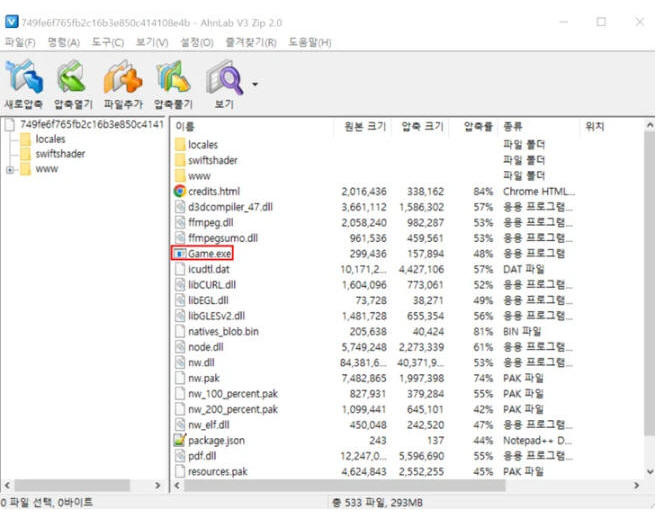Click the New Archive (새로압축) toolbar icon
Image resolution: width=661 pixels, height=514 pixels.
click(x=24, y=77)
